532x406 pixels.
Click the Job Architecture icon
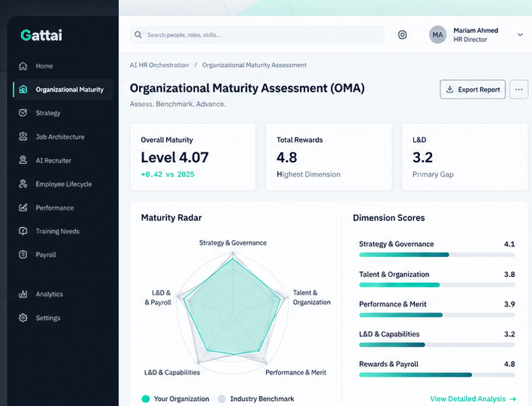tap(23, 137)
